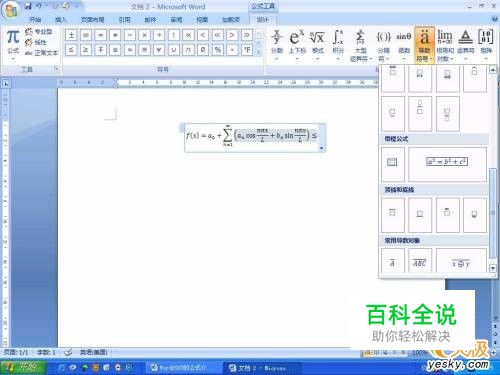Insert the infinity ∞ symbol

coord(86,35)
